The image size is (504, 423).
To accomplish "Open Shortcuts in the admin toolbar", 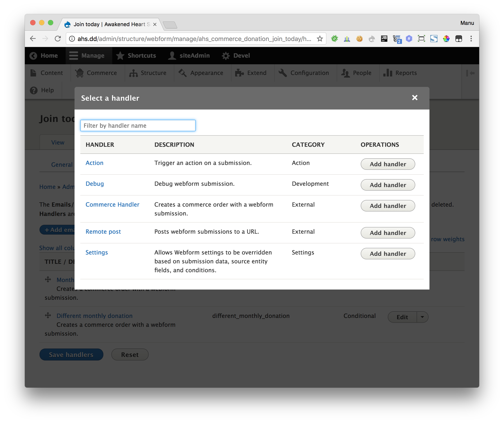I will coord(136,56).
